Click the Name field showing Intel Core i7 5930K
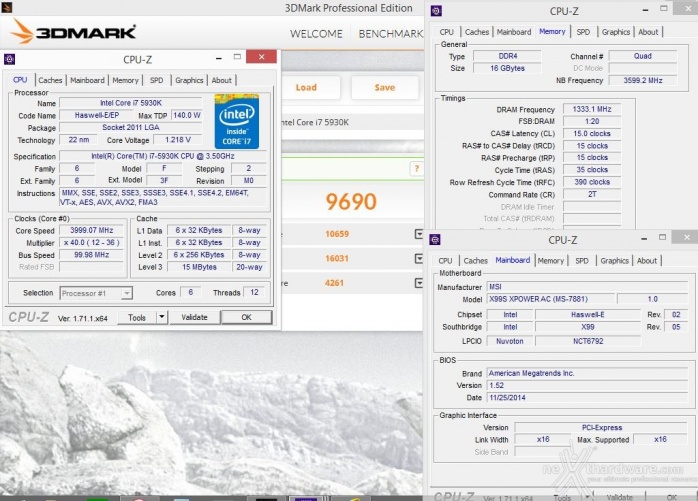This screenshot has width=698, height=501. tap(130, 103)
